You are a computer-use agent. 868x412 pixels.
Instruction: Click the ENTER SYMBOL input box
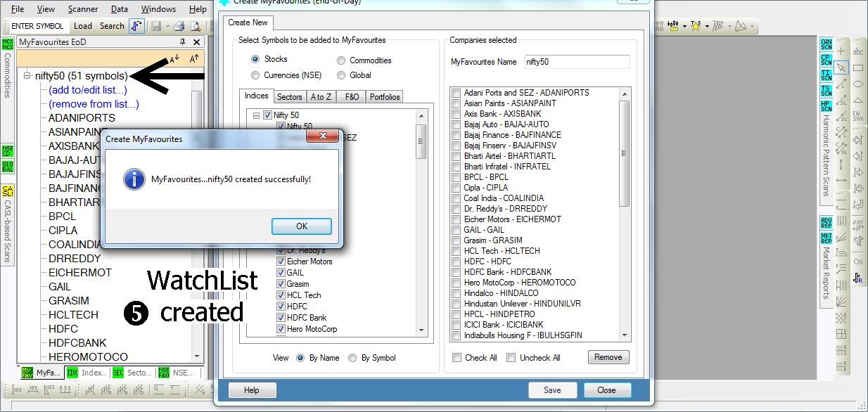38,26
